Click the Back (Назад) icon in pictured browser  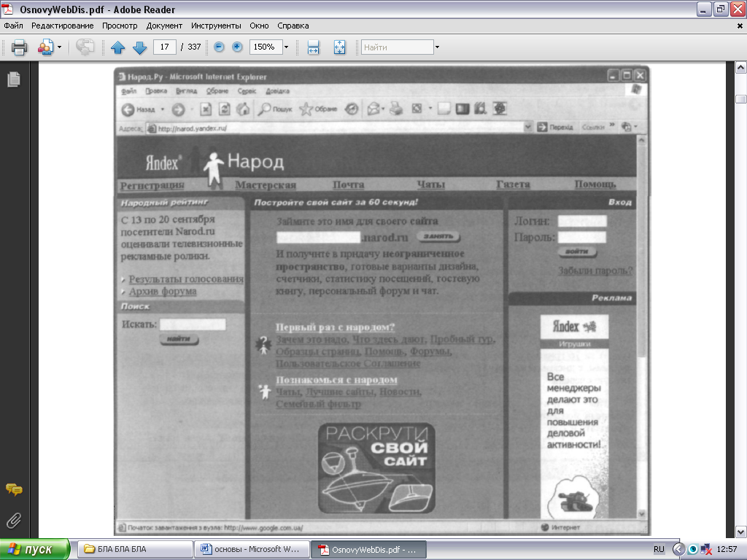[x=128, y=110]
